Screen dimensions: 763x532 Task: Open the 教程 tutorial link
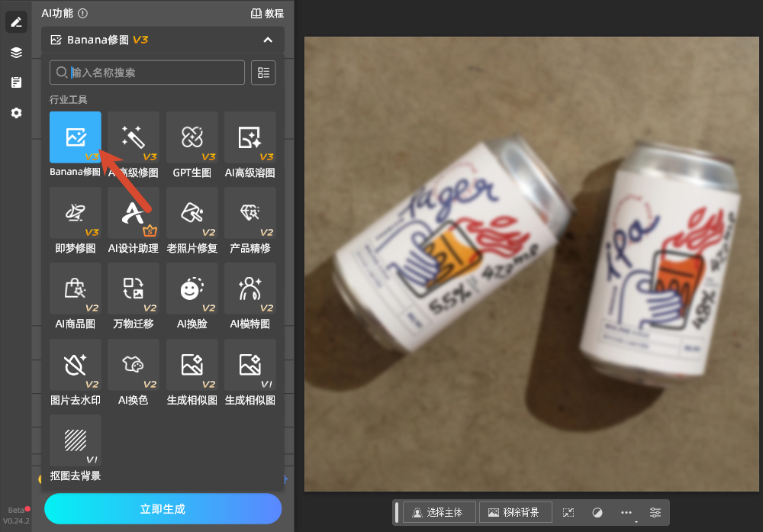(267, 13)
